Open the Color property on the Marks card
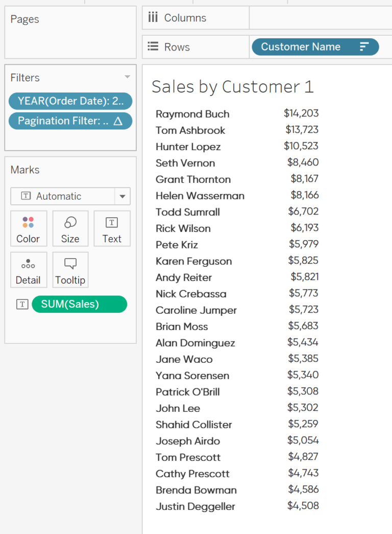Image resolution: width=392 pixels, height=534 pixels. [x=29, y=228]
